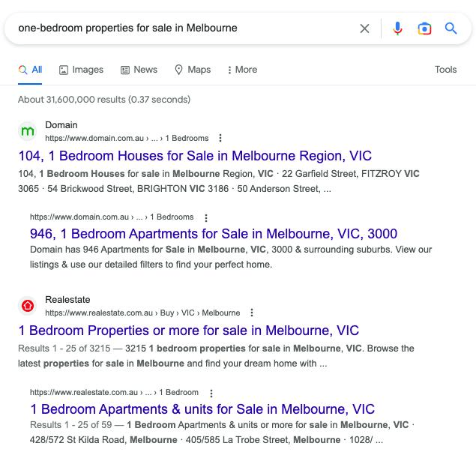
Task: Click the Domain site favicon
Action: pos(28,131)
